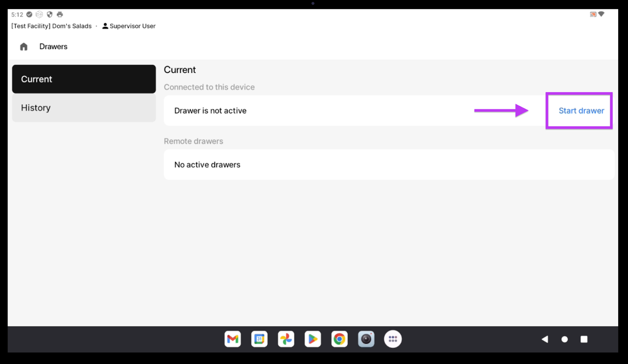
Task: Click the Drawers page title
Action: (x=53, y=47)
